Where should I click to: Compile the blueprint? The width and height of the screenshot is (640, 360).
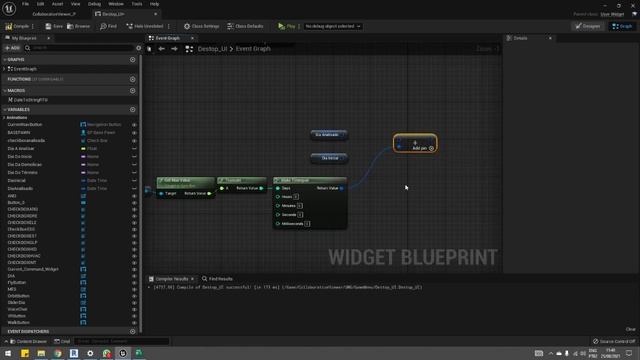17,26
